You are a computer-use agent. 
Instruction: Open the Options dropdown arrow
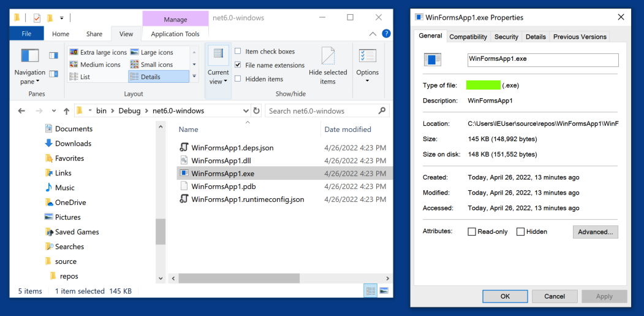coord(367,80)
